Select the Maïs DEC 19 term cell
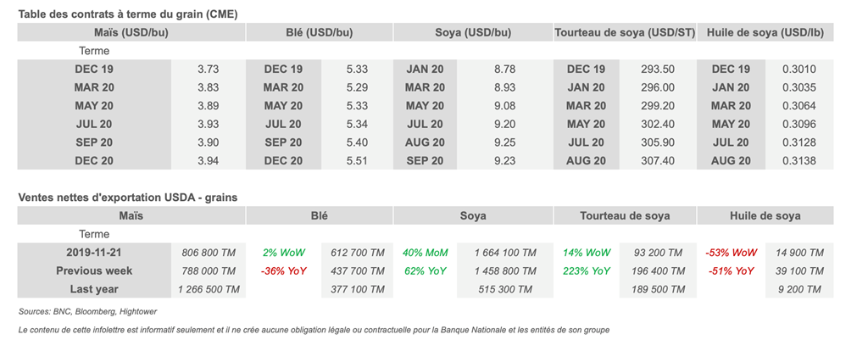868x351 pixels. tap(94, 70)
